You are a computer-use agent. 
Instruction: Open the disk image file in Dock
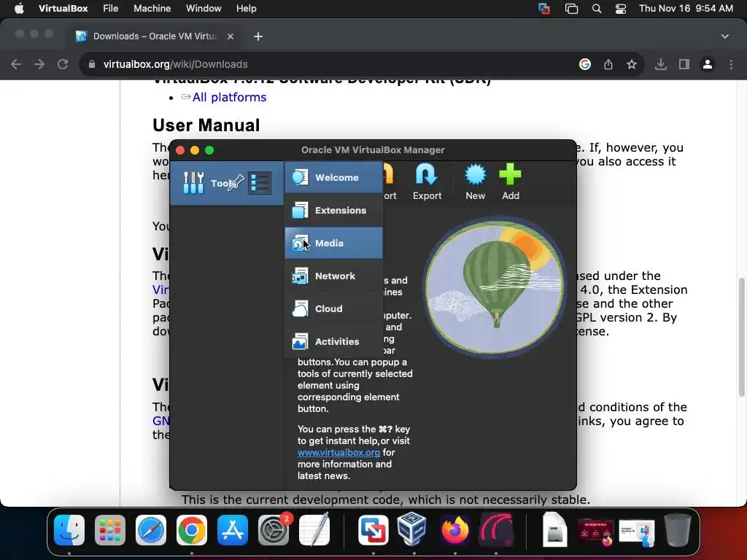tap(555, 529)
